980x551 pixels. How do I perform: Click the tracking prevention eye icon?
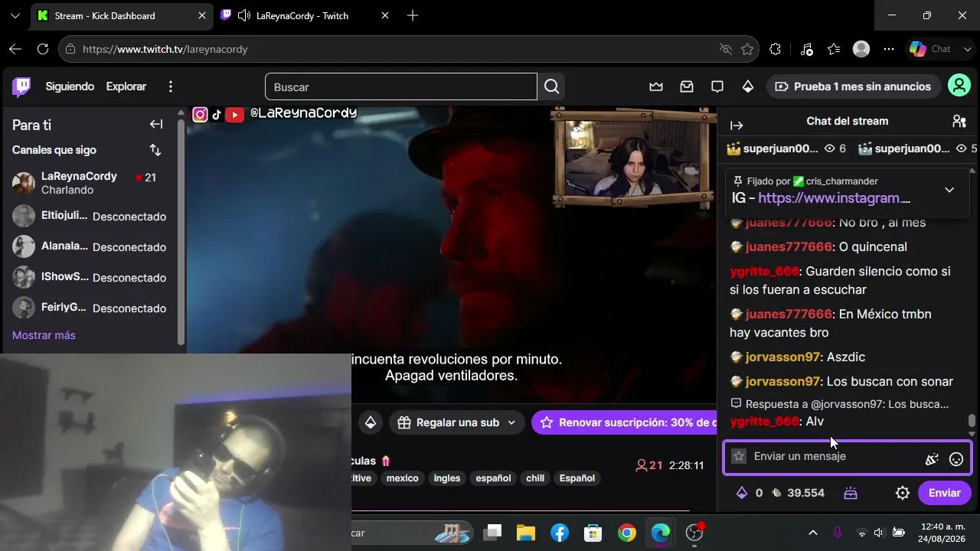tap(726, 49)
